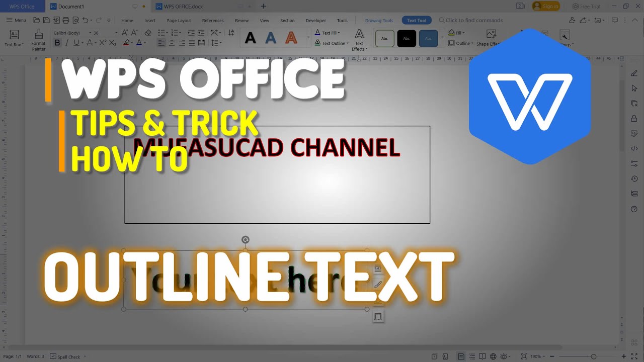This screenshot has width=644, height=362.
Task: Toggle Subscript formatting
Action: [113, 43]
